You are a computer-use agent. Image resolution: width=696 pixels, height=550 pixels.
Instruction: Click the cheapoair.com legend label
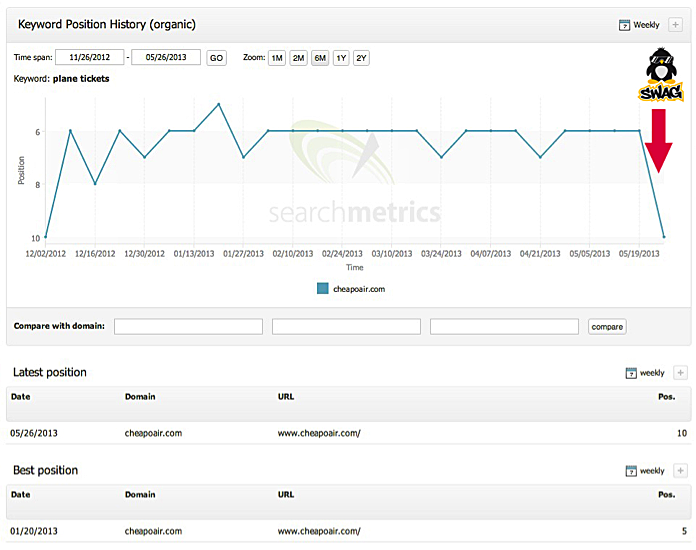tap(359, 289)
